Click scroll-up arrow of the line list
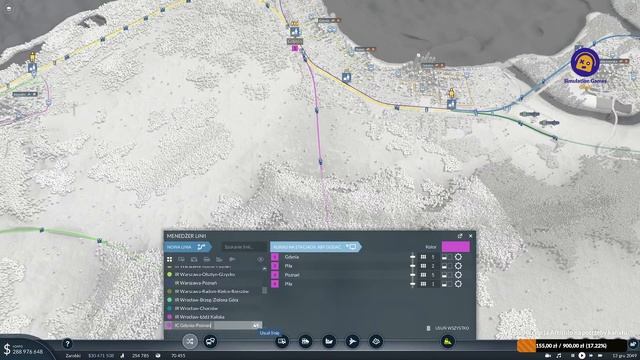The height and width of the screenshot is (360, 640). coord(264,269)
